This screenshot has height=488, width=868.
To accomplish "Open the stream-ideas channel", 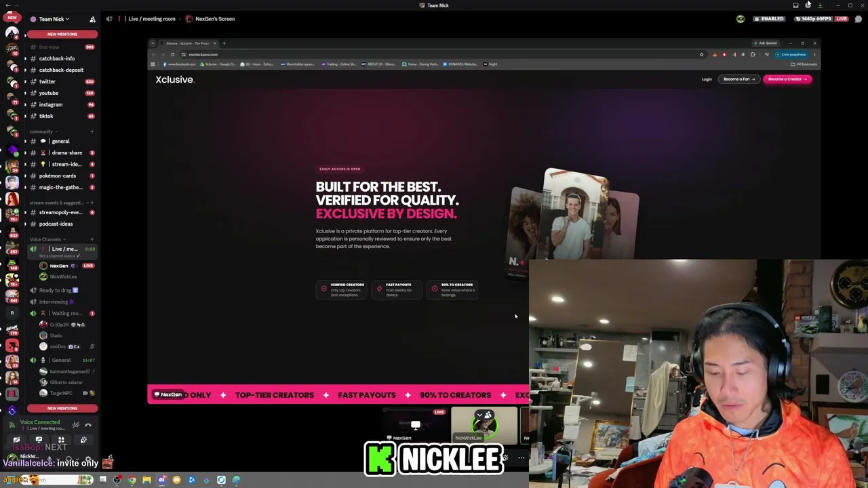I will coord(62,164).
